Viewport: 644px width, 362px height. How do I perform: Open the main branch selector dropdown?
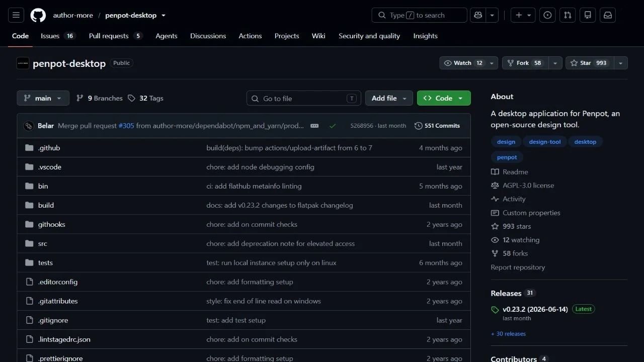43,98
